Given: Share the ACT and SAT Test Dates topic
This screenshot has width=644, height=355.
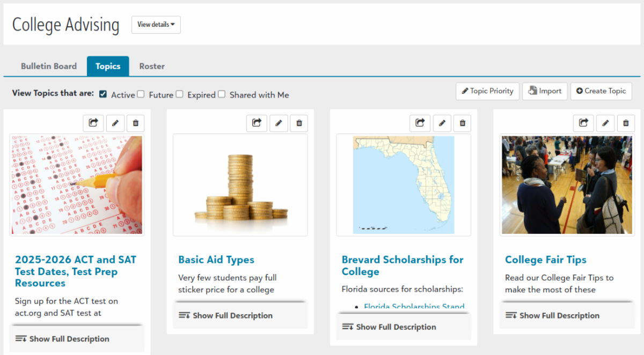Looking at the screenshot, I should pos(93,123).
